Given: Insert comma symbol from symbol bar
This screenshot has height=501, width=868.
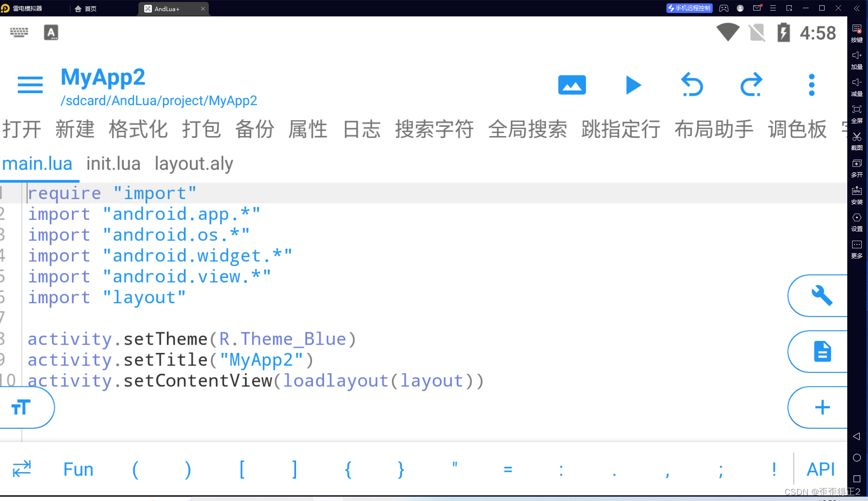Looking at the screenshot, I should click(x=667, y=475).
